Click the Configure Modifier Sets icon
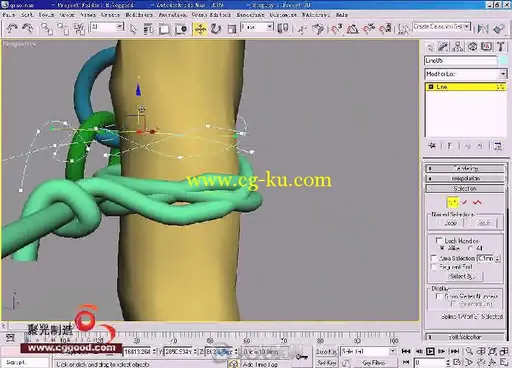Viewport: 512px width, 368px height. pos(498,146)
